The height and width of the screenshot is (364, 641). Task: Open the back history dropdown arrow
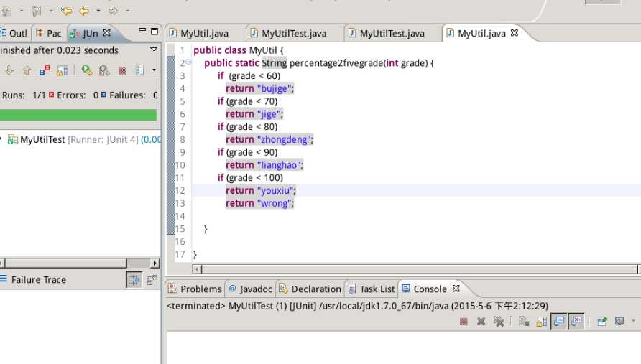(98, 11)
